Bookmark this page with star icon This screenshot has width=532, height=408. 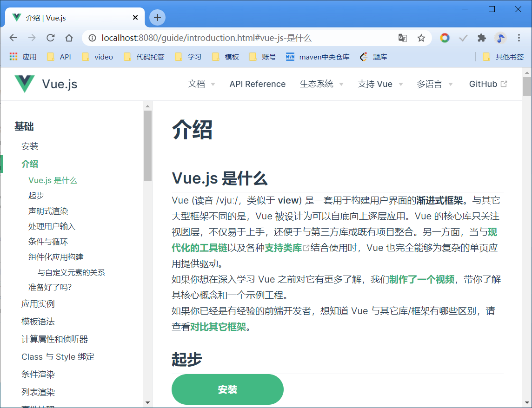[421, 38]
